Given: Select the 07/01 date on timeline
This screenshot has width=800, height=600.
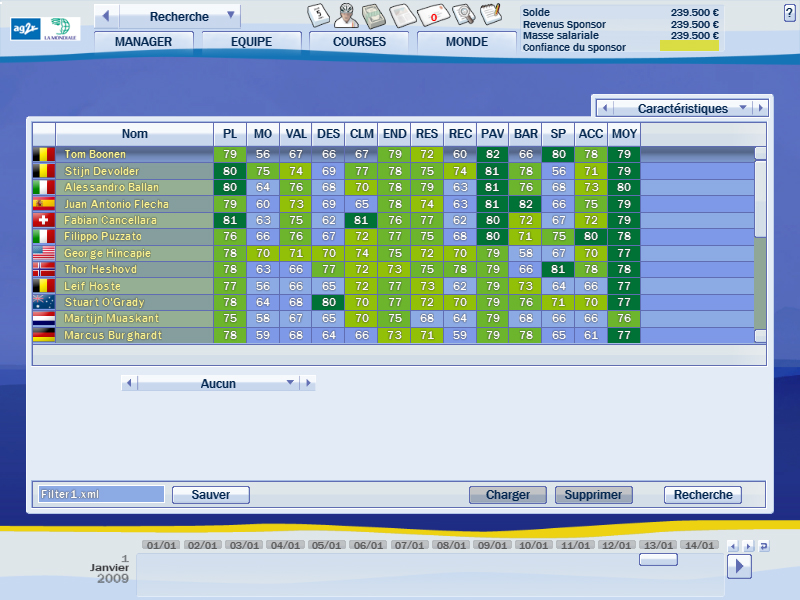Looking at the screenshot, I should (x=408, y=546).
